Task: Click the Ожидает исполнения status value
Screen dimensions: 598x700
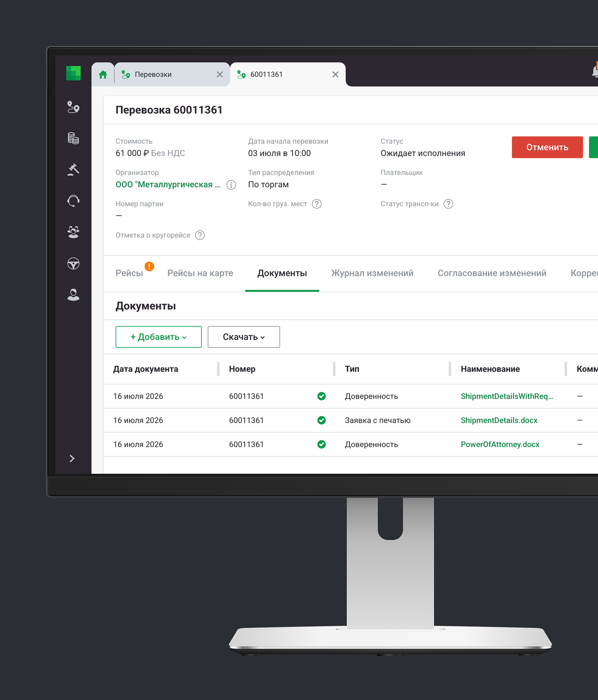Action: (x=423, y=153)
